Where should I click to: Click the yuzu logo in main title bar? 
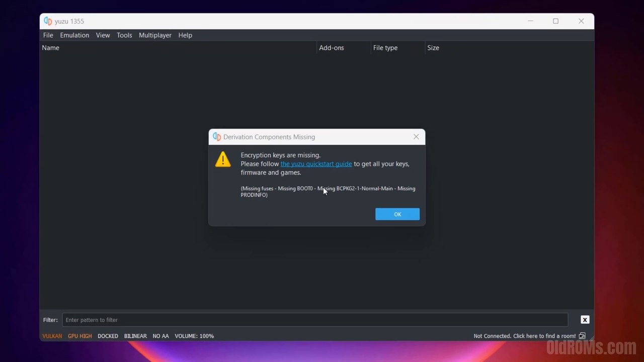coord(48,21)
